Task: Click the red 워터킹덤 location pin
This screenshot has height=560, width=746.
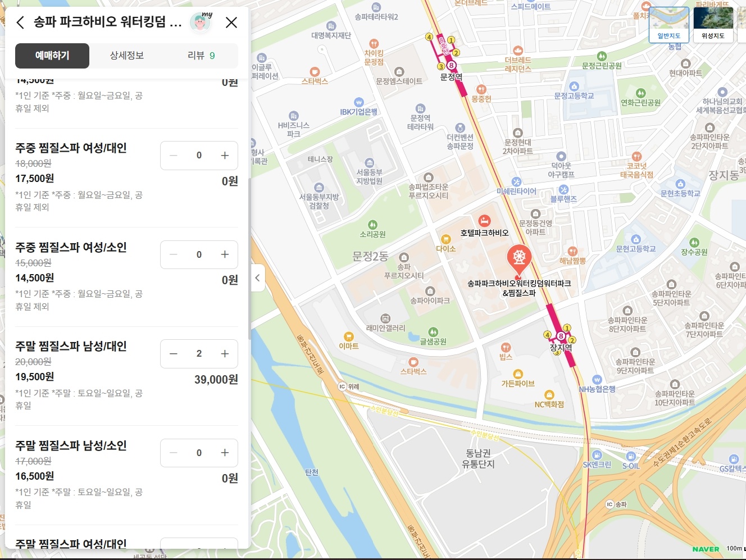Action: pos(519,260)
